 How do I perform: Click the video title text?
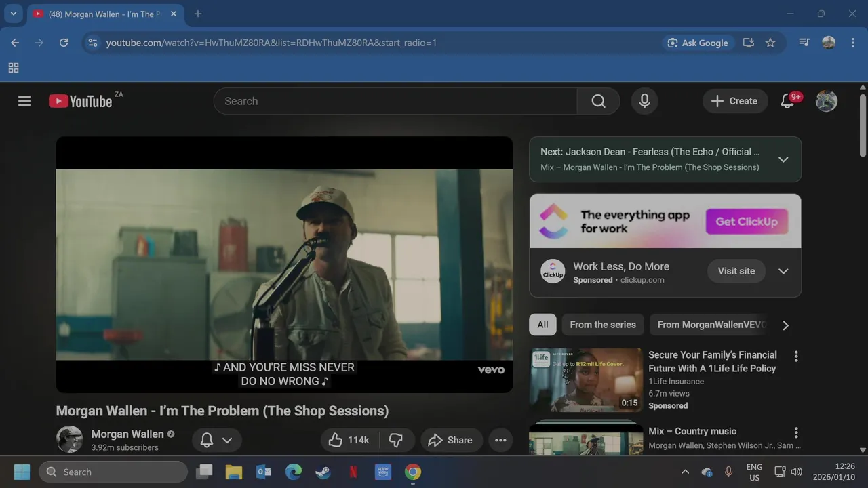click(x=222, y=411)
